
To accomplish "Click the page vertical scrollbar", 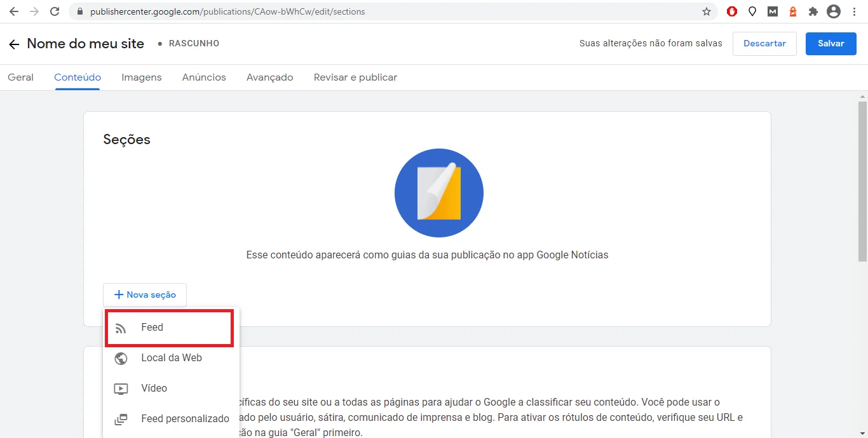I will (862, 181).
